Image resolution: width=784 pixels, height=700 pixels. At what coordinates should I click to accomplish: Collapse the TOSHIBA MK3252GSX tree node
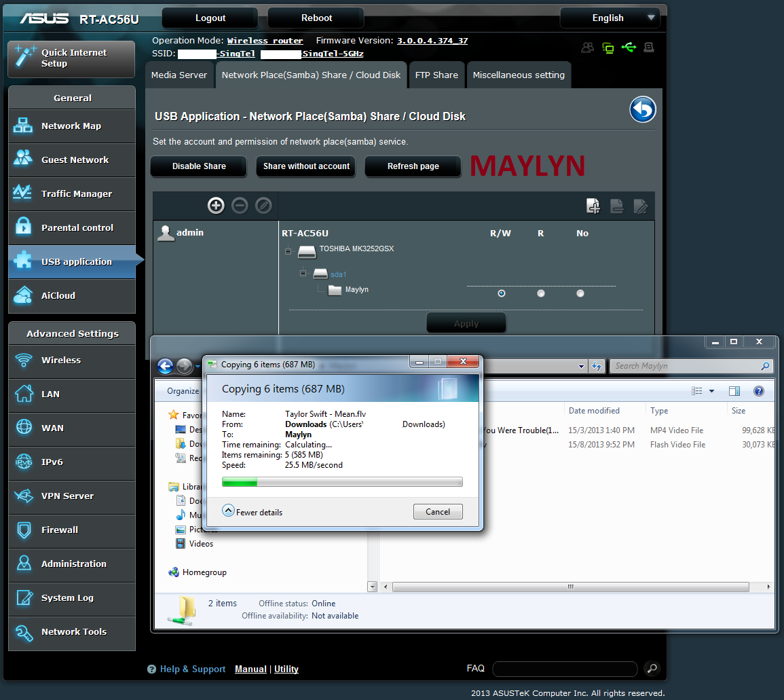pyautogui.click(x=288, y=251)
